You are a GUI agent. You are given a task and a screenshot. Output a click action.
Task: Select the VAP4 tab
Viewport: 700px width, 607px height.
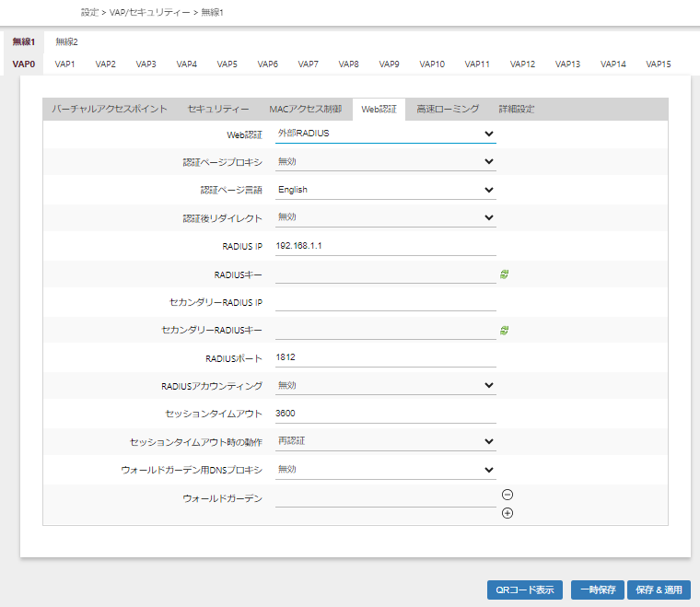point(187,64)
